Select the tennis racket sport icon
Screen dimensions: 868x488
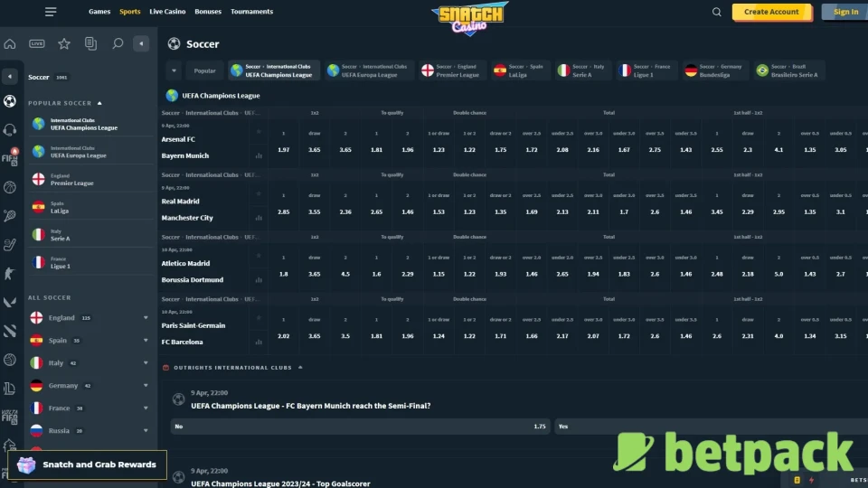[x=10, y=216]
